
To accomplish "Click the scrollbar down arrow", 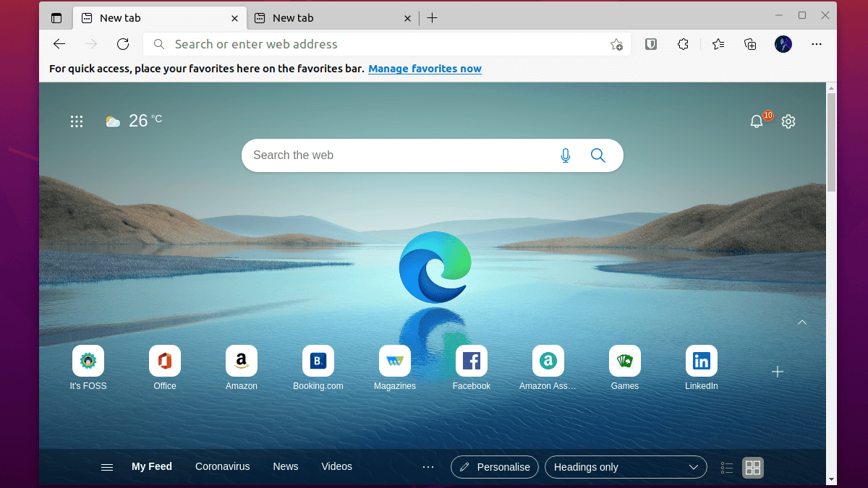I will 831,479.
